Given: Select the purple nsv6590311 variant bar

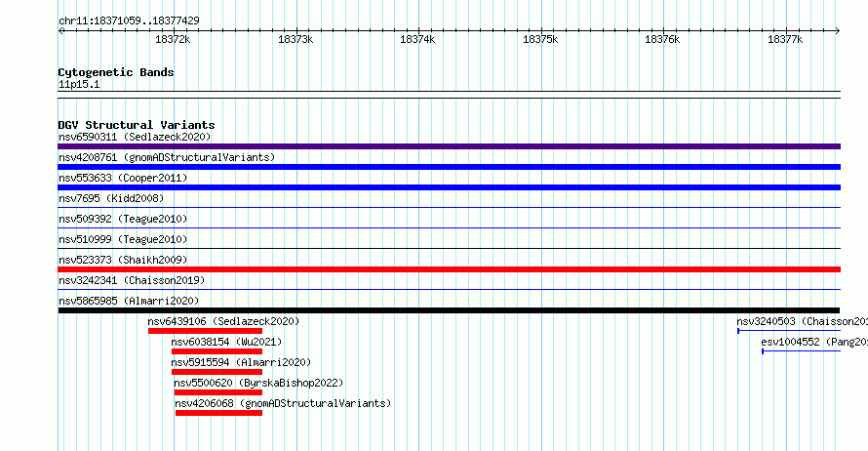Looking at the screenshot, I should pyautogui.click(x=449, y=146).
